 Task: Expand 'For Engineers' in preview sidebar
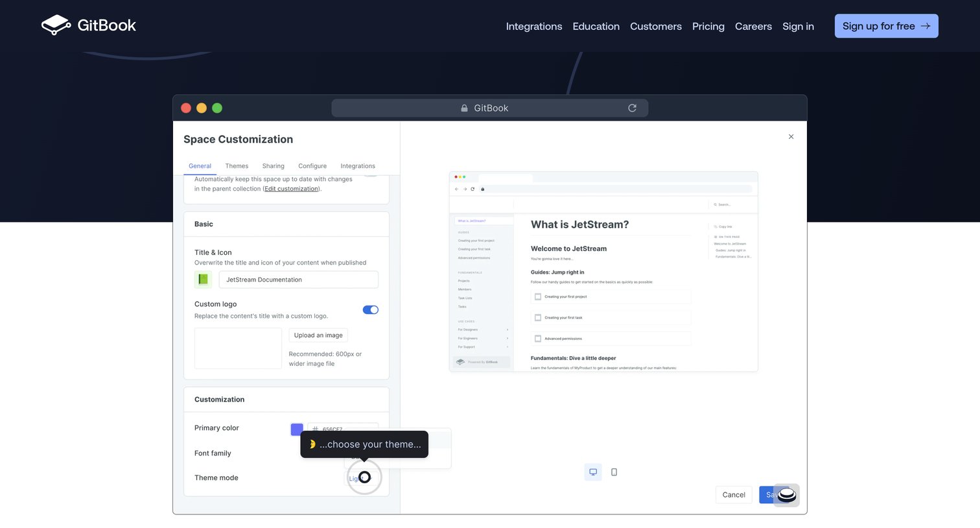507,338
